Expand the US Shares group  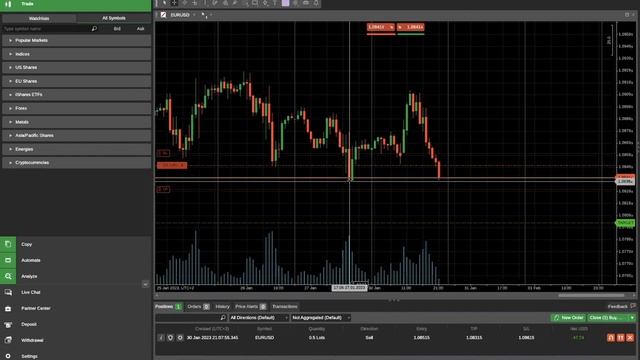76,67
